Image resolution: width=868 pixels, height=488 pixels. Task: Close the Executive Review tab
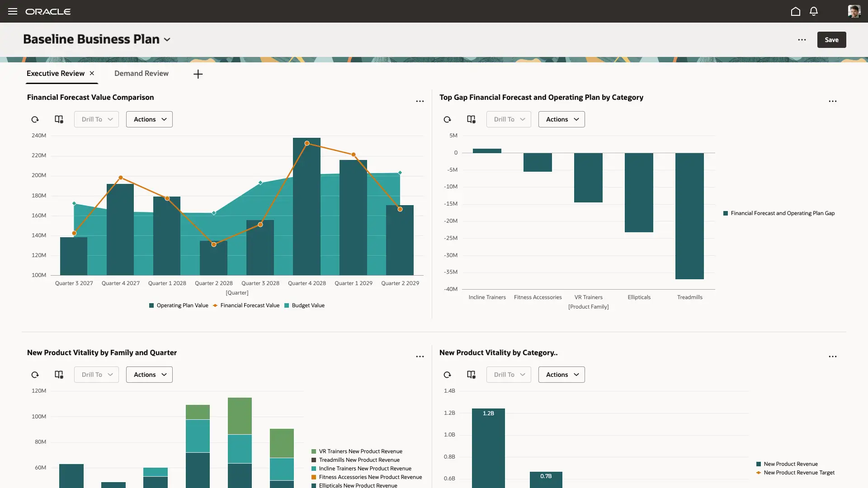(x=92, y=73)
